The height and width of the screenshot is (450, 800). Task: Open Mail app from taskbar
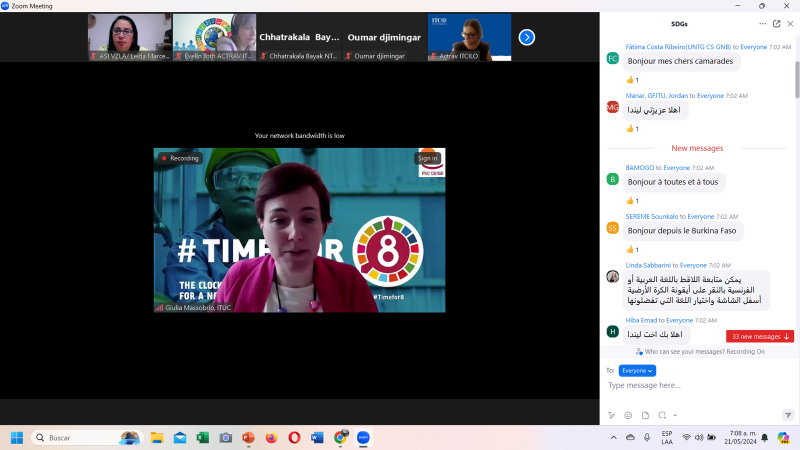180,438
